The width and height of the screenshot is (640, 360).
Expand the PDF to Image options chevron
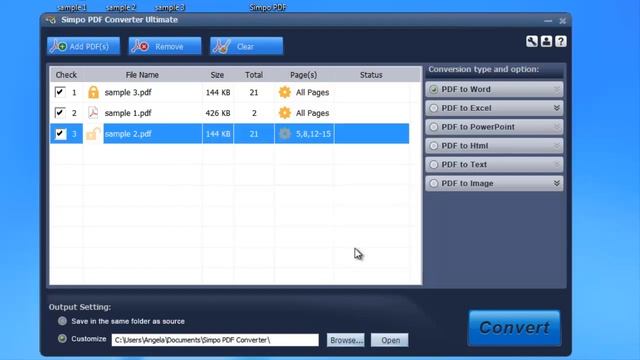coord(557,183)
